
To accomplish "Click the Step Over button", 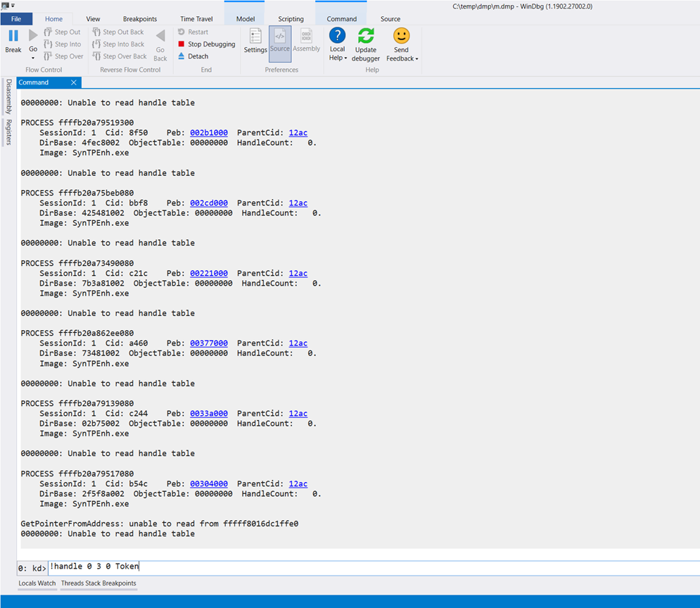I will tap(63, 56).
